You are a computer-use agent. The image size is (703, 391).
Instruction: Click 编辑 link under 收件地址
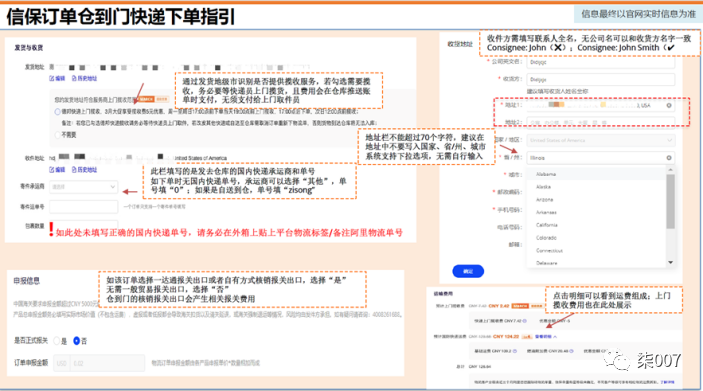[57, 170]
